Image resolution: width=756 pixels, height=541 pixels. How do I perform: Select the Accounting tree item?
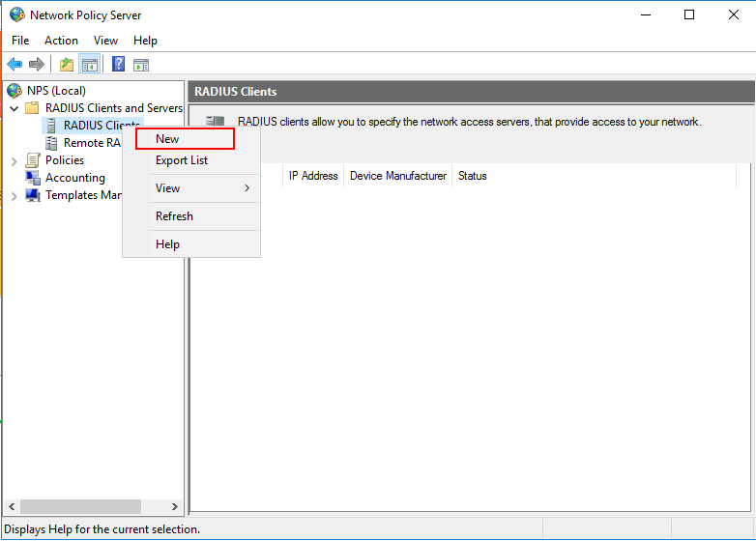74,178
